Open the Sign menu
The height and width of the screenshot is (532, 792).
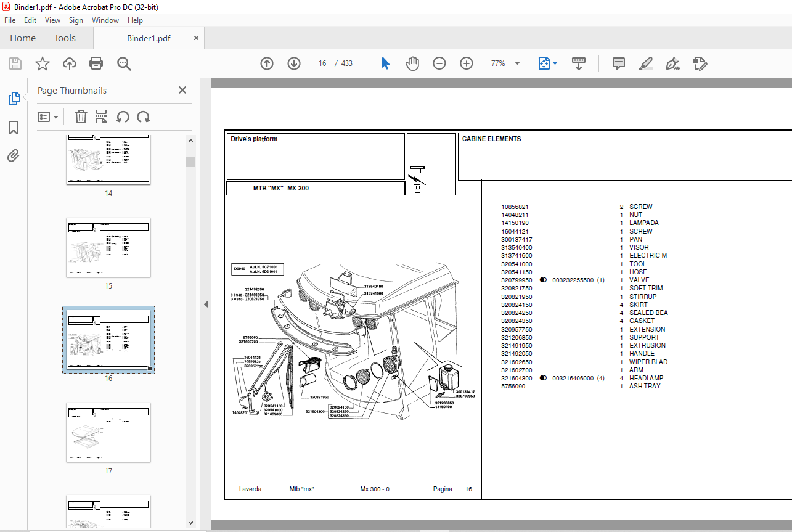[x=76, y=20]
